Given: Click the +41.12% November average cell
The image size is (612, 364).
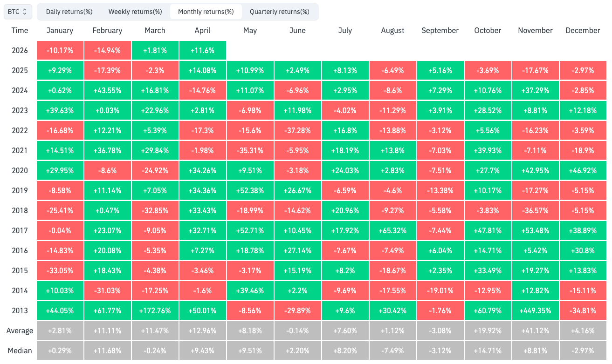Looking at the screenshot, I should point(535,331).
